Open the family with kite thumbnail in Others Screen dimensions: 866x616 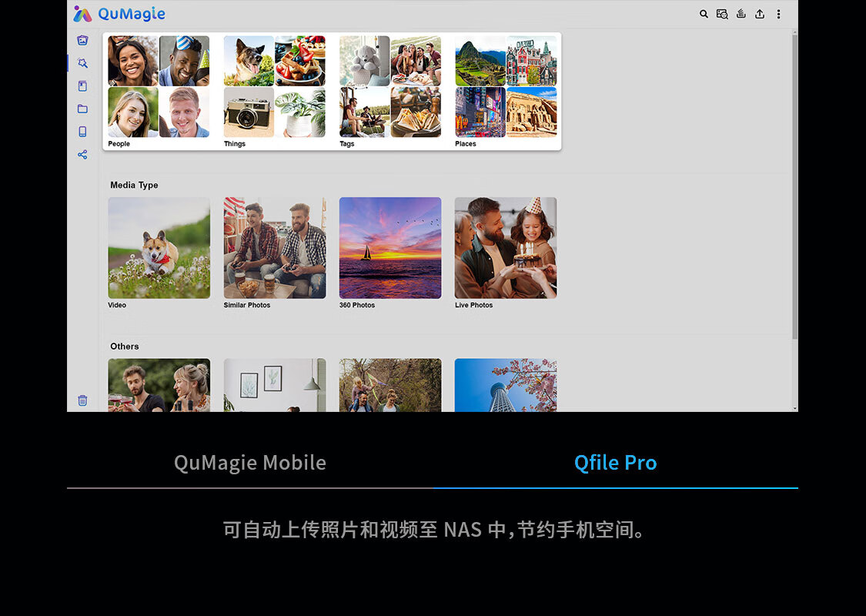point(390,385)
